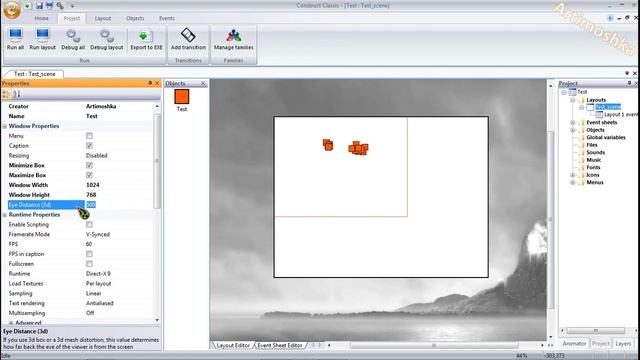
Task: Collapse the Window Properties section
Action: point(4,127)
